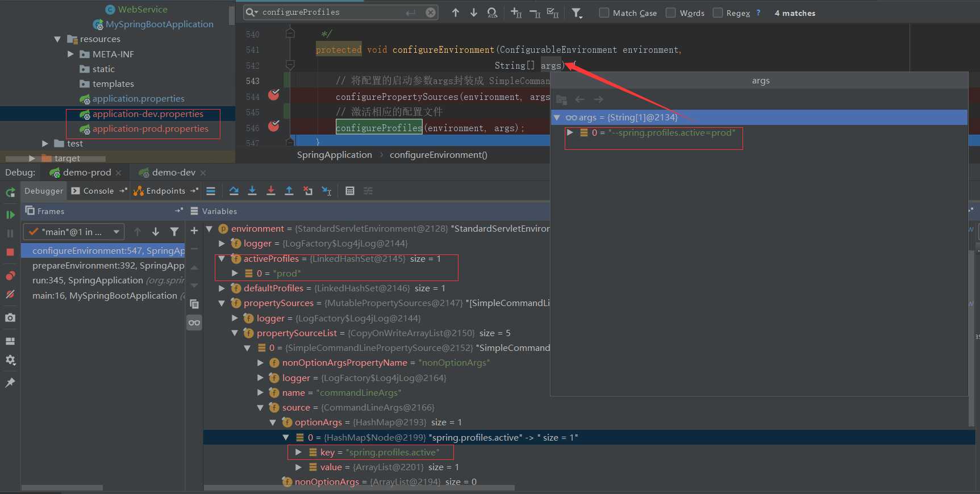Click the Variables horizontal scrollbar

point(359,487)
